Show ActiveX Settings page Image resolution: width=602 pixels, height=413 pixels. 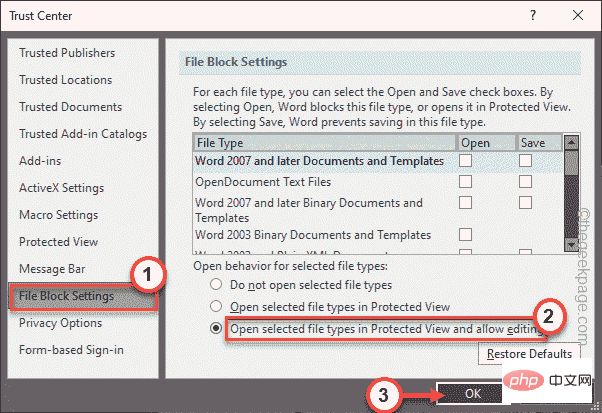[62, 188]
